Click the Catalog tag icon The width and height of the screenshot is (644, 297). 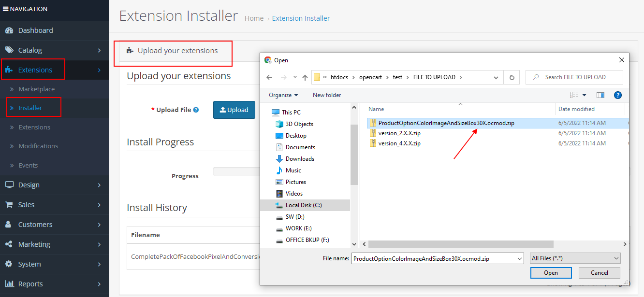coord(9,50)
